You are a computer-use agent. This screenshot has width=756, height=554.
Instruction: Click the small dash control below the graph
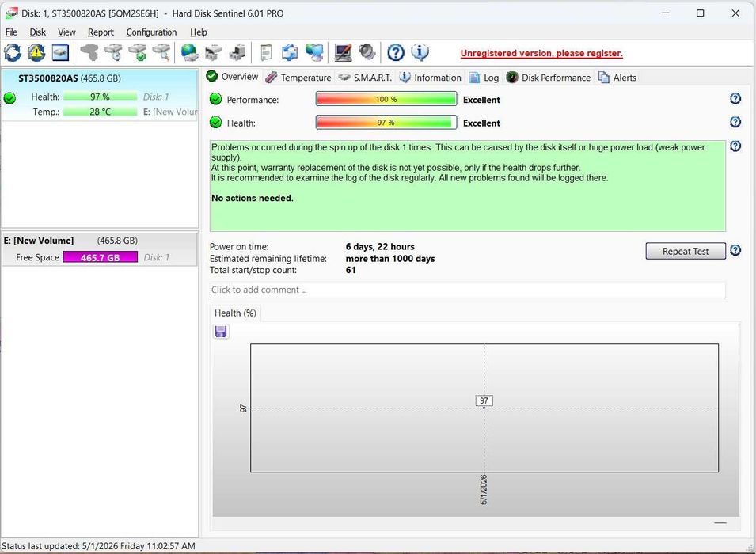pyautogui.click(x=720, y=522)
